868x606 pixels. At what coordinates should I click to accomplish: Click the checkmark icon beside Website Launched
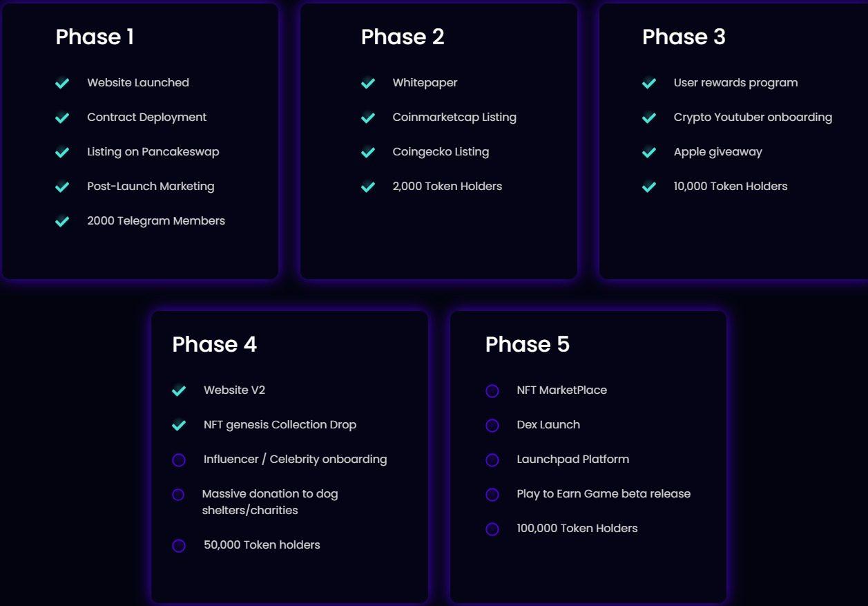[x=62, y=83]
